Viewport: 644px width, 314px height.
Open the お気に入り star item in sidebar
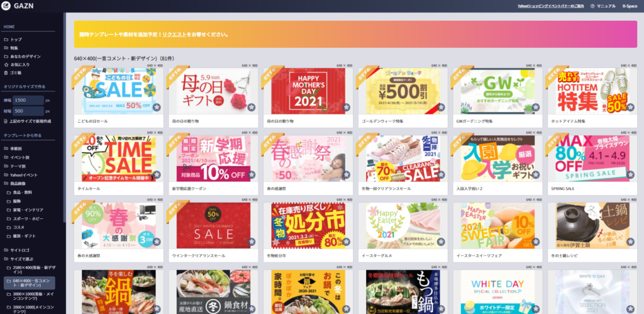pyautogui.click(x=6, y=65)
